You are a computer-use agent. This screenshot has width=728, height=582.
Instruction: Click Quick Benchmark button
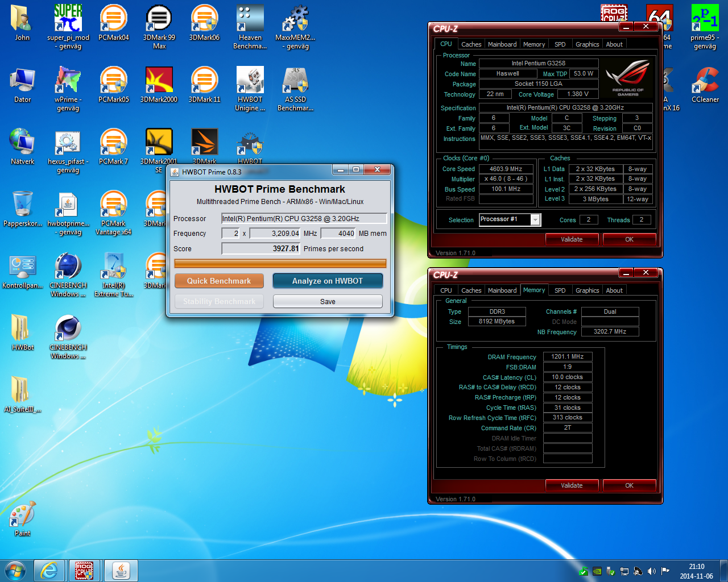coord(219,281)
